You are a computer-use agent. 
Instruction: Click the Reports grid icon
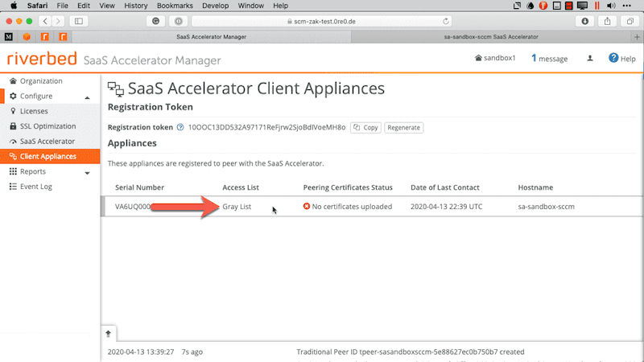point(13,171)
